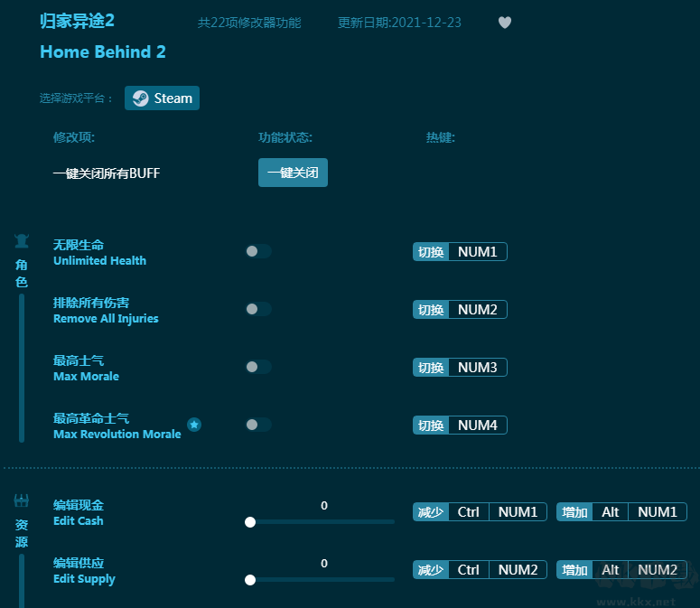
Task: Click the 热键 column header
Action: tap(441, 137)
